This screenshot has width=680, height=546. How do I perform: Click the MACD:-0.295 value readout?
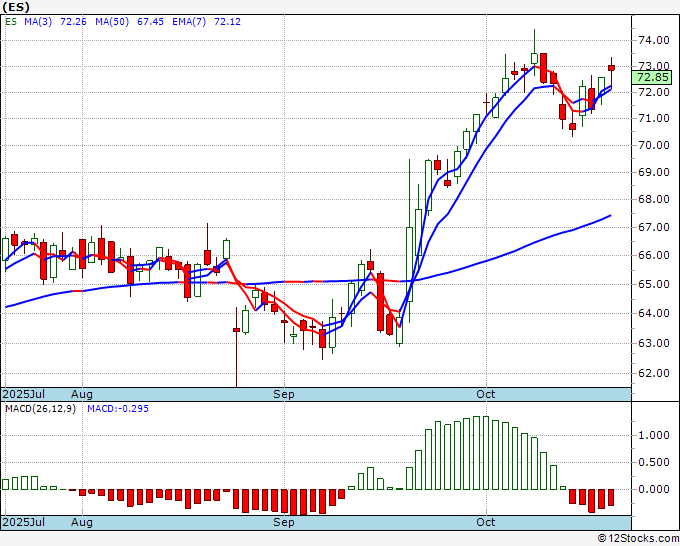click(118, 409)
